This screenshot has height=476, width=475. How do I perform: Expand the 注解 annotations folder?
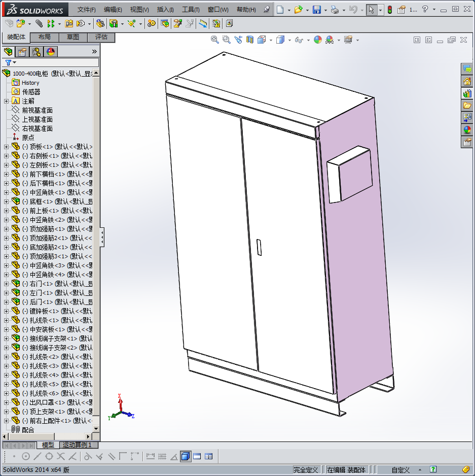pyautogui.click(x=7, y=101)
